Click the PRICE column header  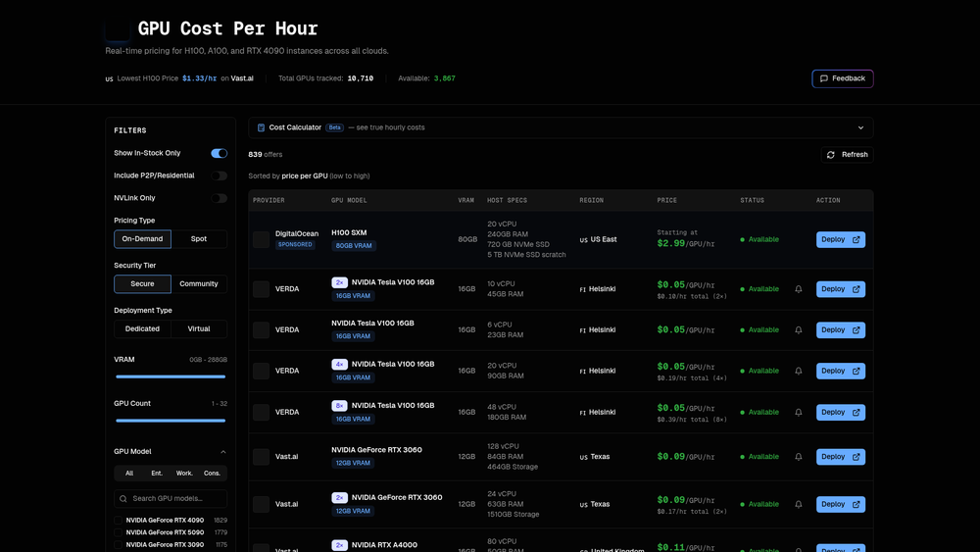[666, 201]
